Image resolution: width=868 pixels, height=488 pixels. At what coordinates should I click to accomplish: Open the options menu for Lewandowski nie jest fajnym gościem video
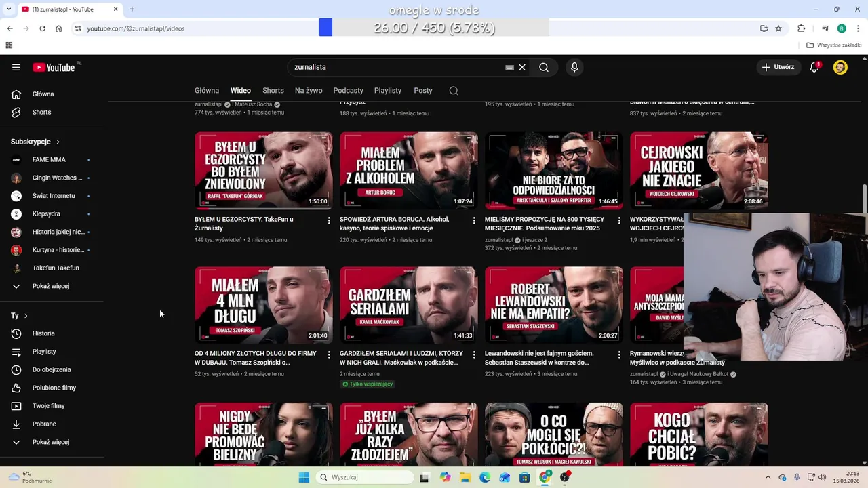pos(619,354)
